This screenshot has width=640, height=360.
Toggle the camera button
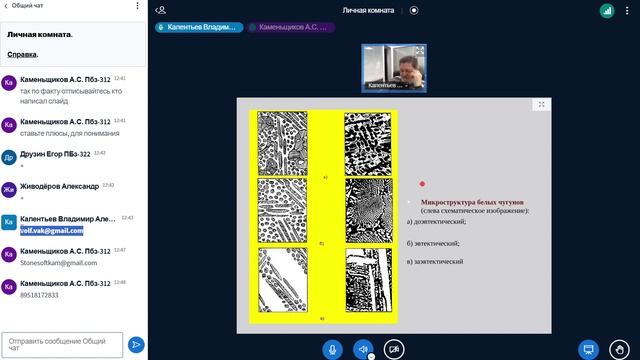coord(394,349)
